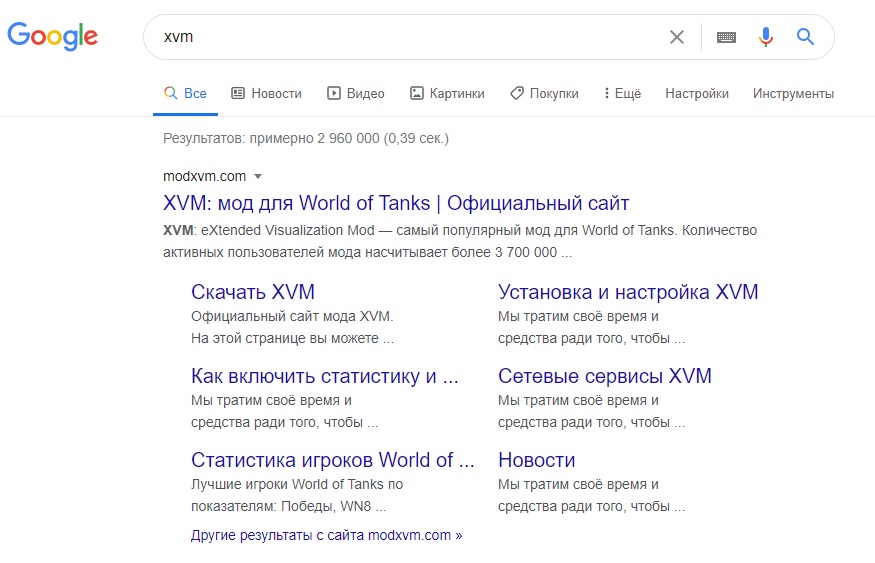This screenshot has width=875, height=563.
Task: Expand the Ещё menu
Action: [x=622, y=93]
